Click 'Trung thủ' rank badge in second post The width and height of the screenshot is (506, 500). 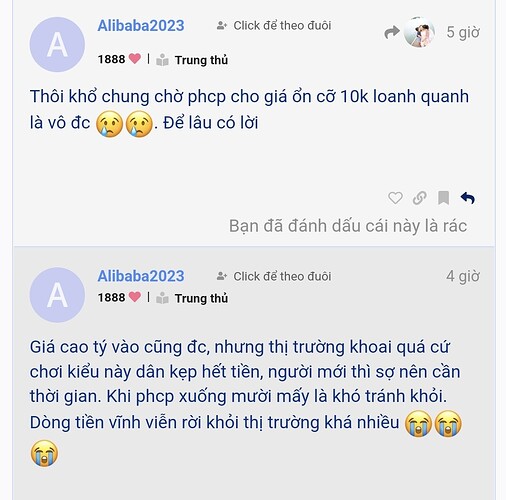click(x=192, y=298)
